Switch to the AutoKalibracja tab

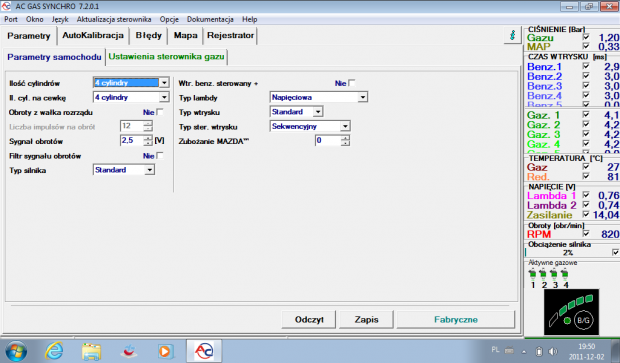93,36
